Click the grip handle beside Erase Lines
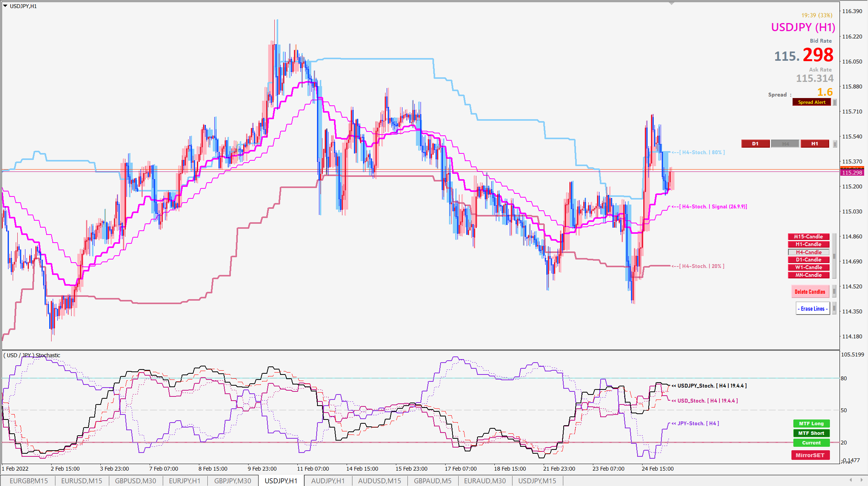The height and width of the screenshot is (486, 868). [834, 308]
